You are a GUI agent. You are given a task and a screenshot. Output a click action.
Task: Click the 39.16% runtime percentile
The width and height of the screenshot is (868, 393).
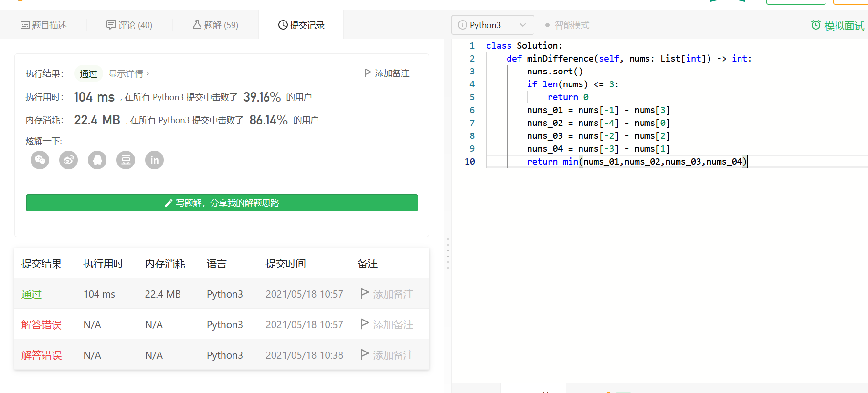(262, 97)
